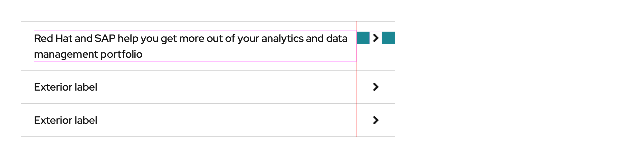
Task: Click the bottom divider under the last row
Action: (x=185, y=137)
